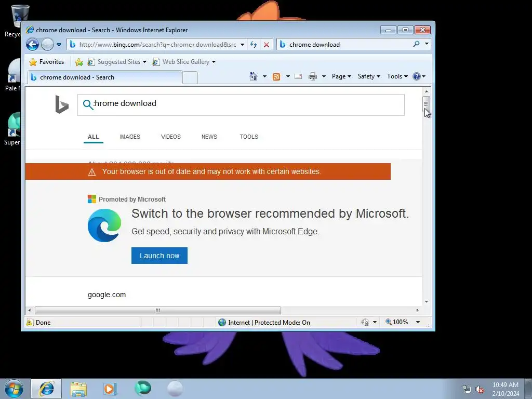Expand the zoom level dropdown arrow
The height and width of the screenshot is (399, 532).
tap(418, 322)
